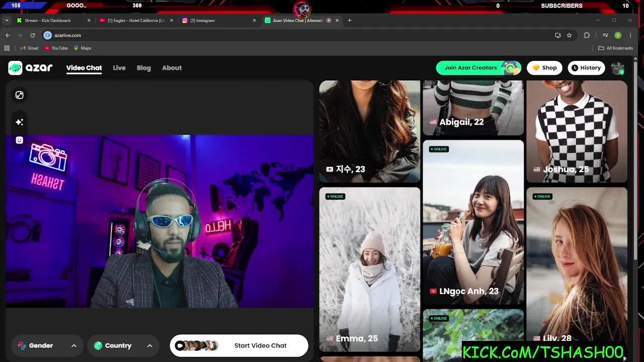Open the About nav item
Screen dimensions: 644x362
172,68
